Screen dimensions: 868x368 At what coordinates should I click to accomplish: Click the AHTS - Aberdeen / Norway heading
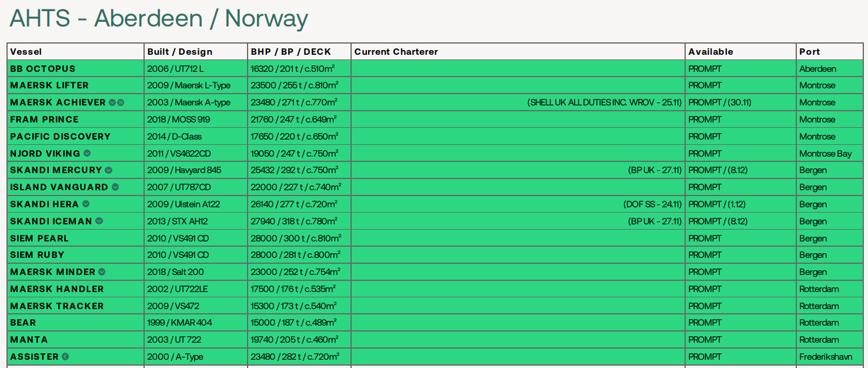156,18
